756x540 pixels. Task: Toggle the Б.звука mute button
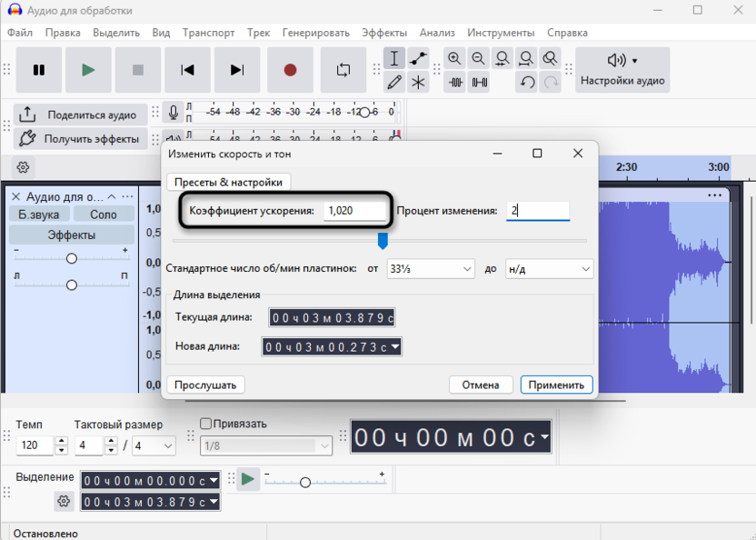[39, 215]
